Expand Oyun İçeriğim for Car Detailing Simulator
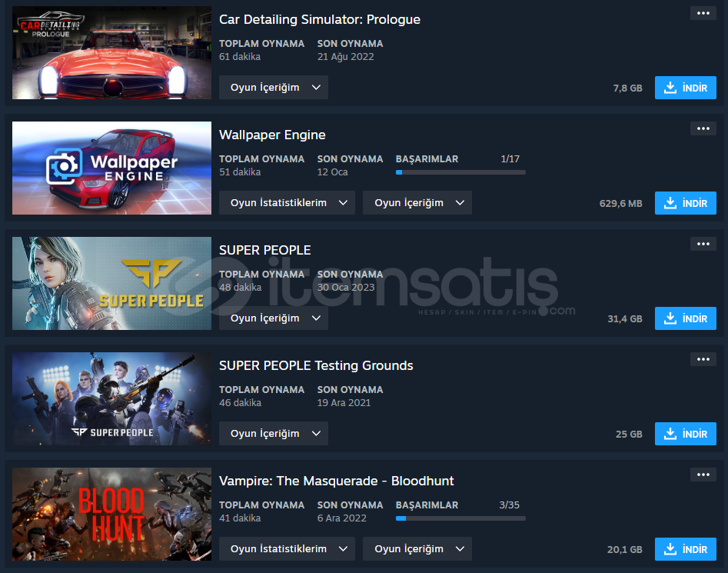This screenshot has height=573, width=728. tap(274, 88)
